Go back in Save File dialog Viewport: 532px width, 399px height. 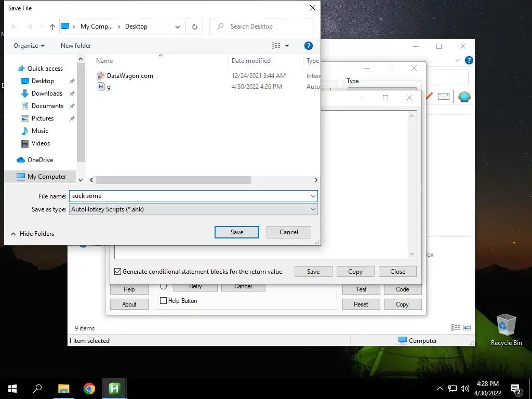[x=14, y=26]
